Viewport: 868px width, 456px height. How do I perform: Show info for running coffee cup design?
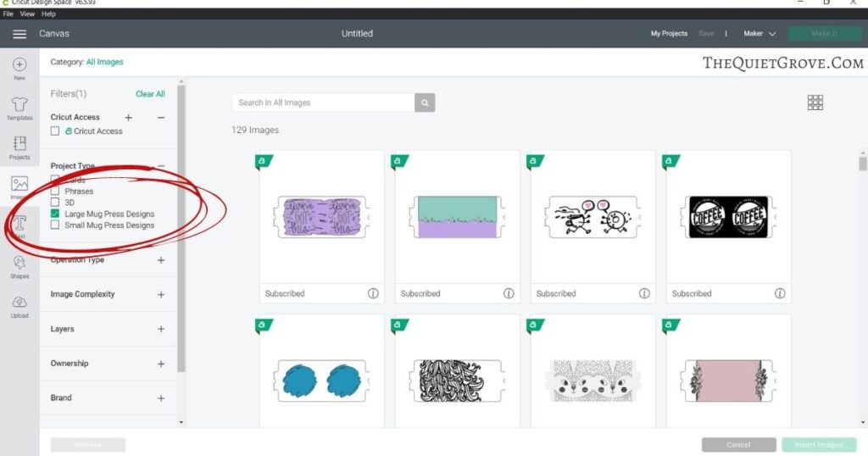(644, 293)
